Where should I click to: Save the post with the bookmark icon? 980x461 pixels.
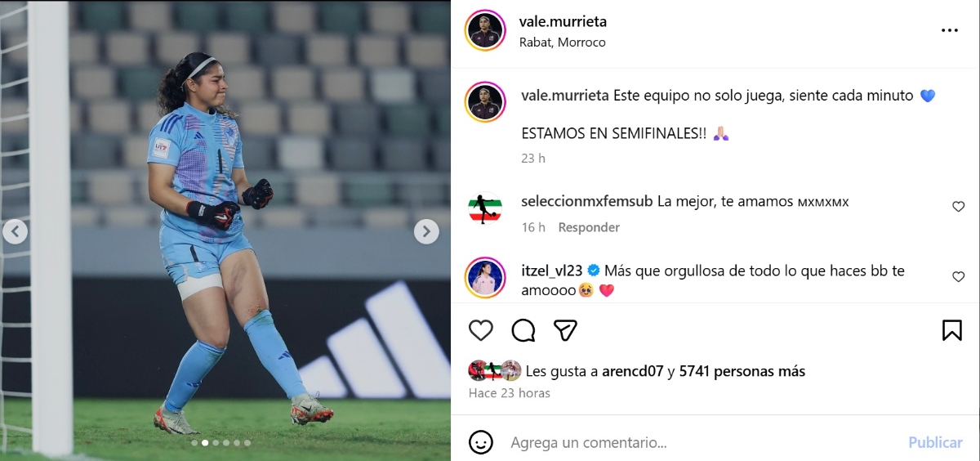pyautogui.click(x=951, y=330)
